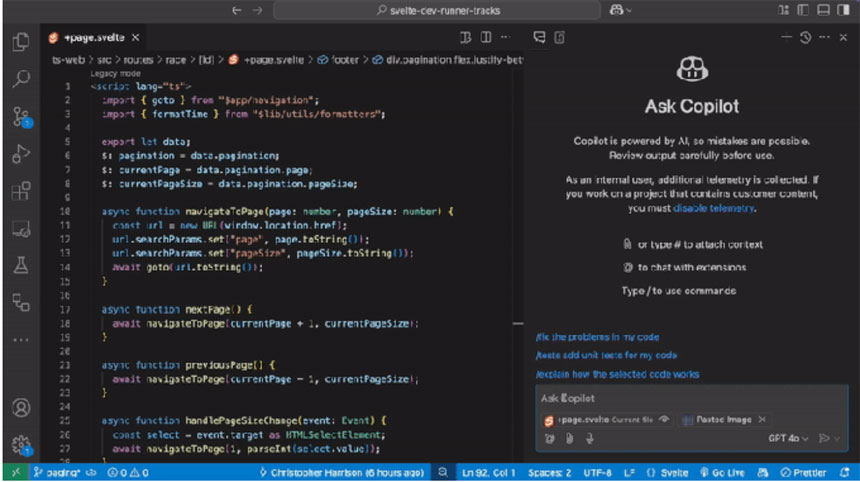Open the Search view in activity bar
The width and height of the screenshot is (860, 482).
click(21, 79)
